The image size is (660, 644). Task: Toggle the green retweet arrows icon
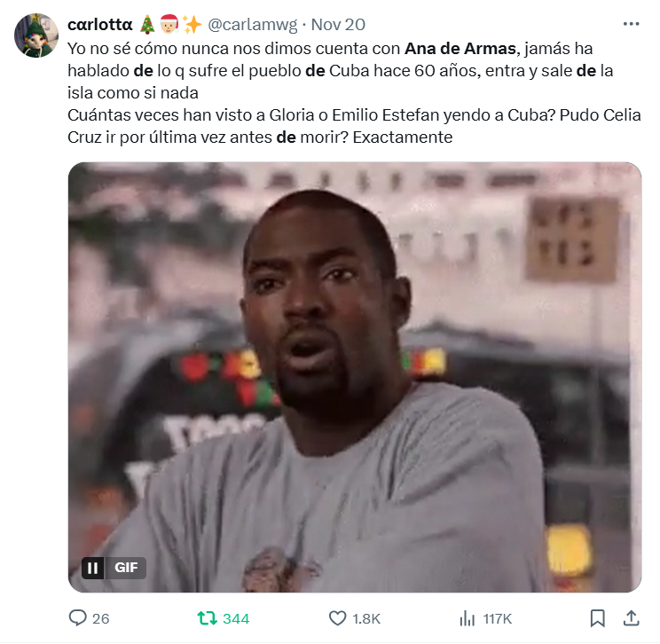[x=207, y=618]
